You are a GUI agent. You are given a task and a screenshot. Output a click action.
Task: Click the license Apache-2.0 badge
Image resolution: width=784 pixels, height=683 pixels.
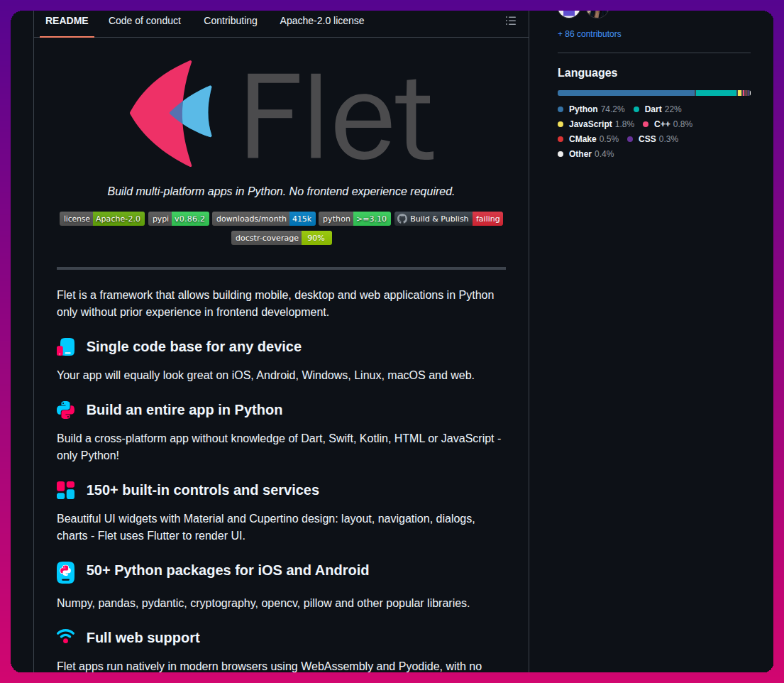[102, 219]
